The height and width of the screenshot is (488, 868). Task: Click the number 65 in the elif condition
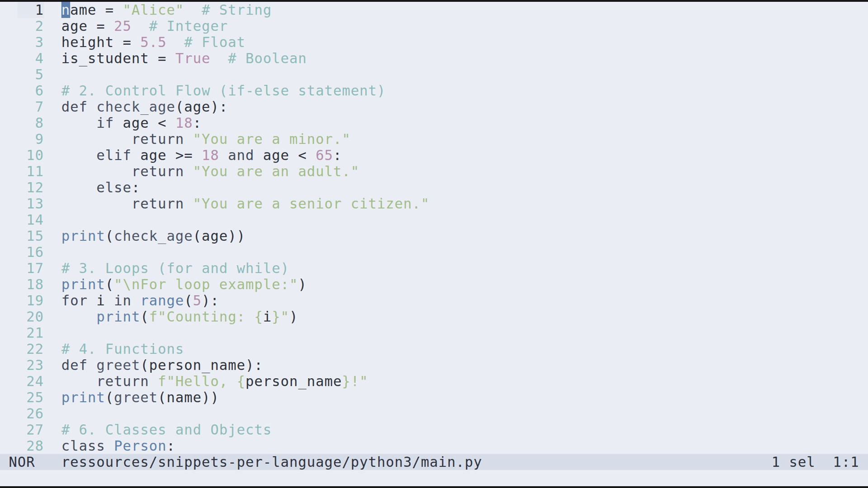click(x=324, y=155)
